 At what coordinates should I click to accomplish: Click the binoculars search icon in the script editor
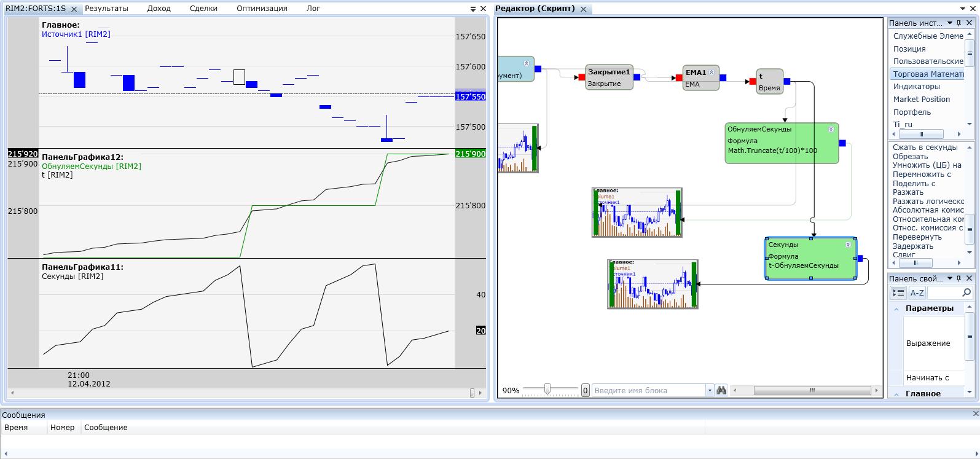tap(721, 390)
